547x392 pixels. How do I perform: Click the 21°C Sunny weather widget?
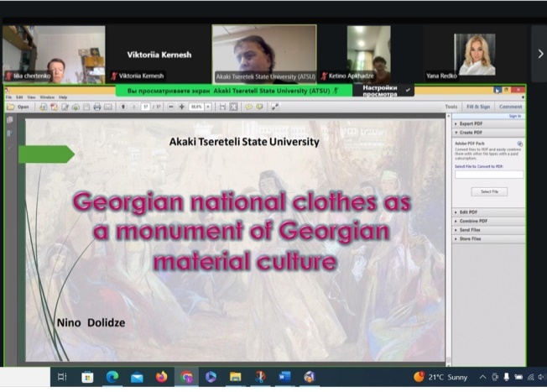click(x=440, y=377)
